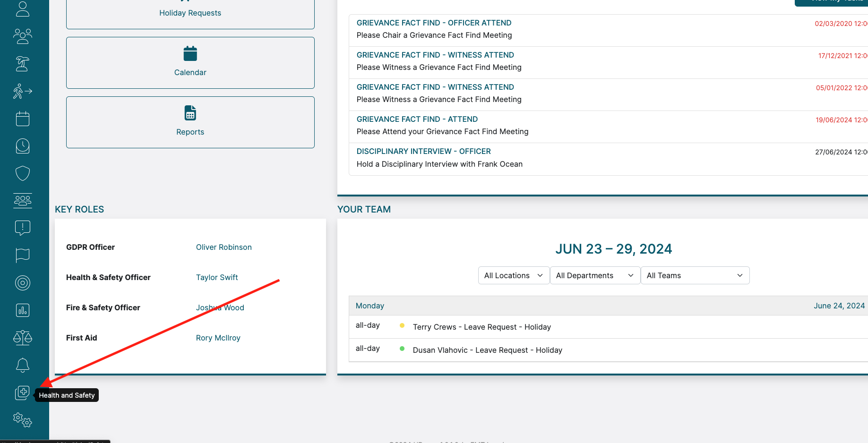The width and height of the screenshot is (868, 443).
Task: Open the notifications bell icon
Action: point(22,365)
